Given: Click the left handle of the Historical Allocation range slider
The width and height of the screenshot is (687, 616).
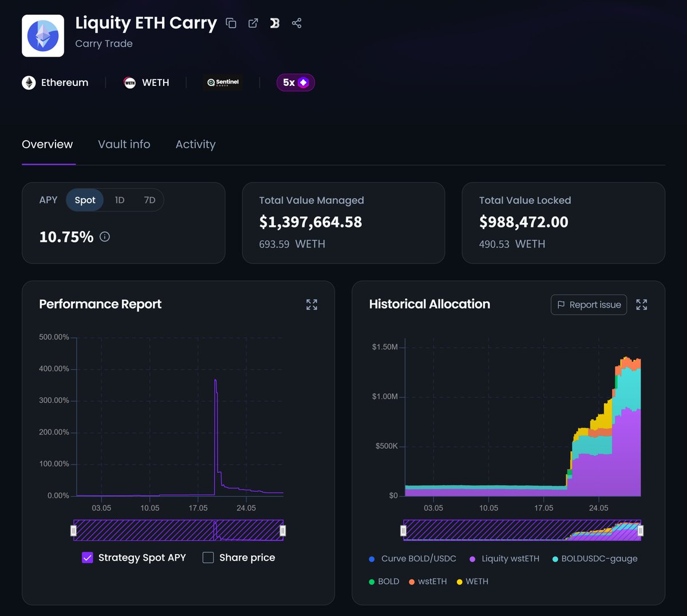Looking at the screenshot, I should pos(404,531).
